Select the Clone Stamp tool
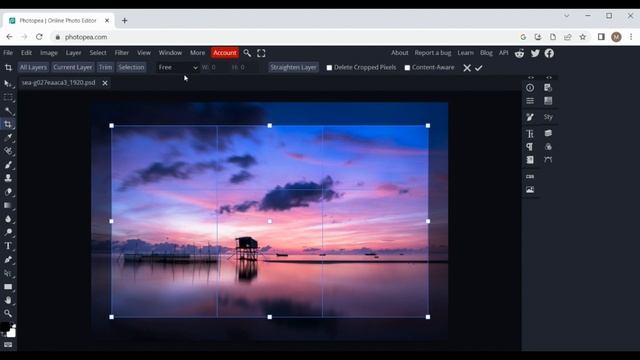This screenshot has height=360, width=640. coord(8,178)
